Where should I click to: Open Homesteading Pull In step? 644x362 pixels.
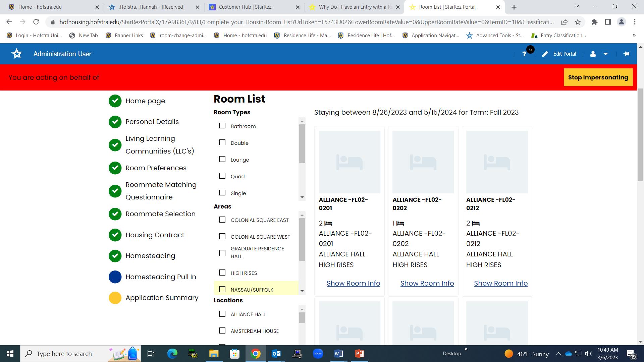[x=161, y=277]
